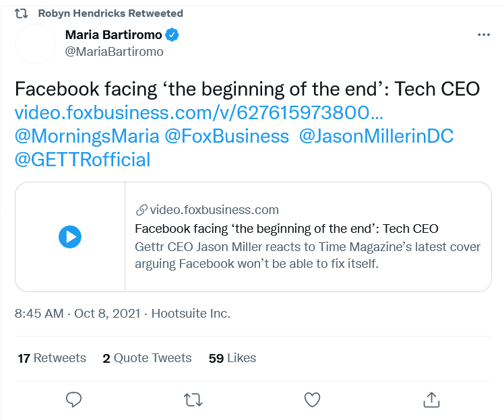This screenshot has height=420, width=504.
Task: Click the Robyn Hendricks Retweeted label
Action: [x=111, y=13]
